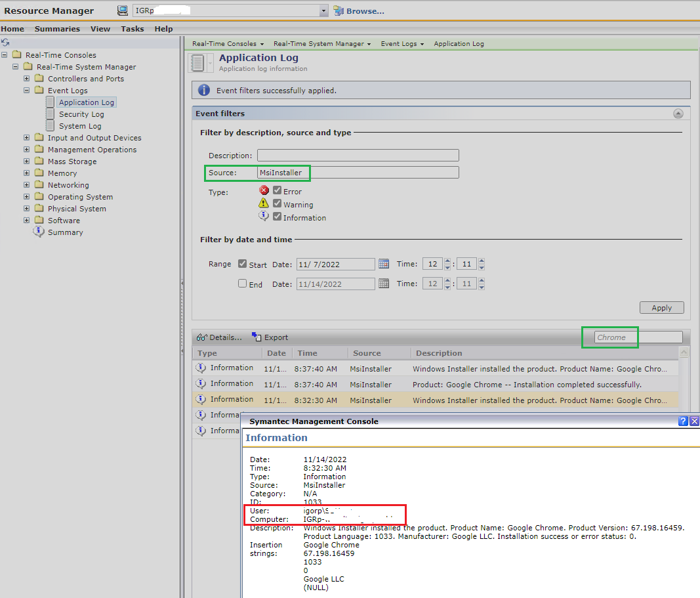Expand the Networking tree node

[x=26, y=184]
